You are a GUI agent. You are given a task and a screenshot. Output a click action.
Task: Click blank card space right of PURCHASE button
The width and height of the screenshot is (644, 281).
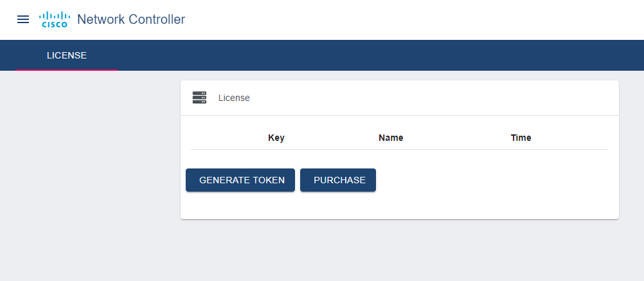(495, 180)
